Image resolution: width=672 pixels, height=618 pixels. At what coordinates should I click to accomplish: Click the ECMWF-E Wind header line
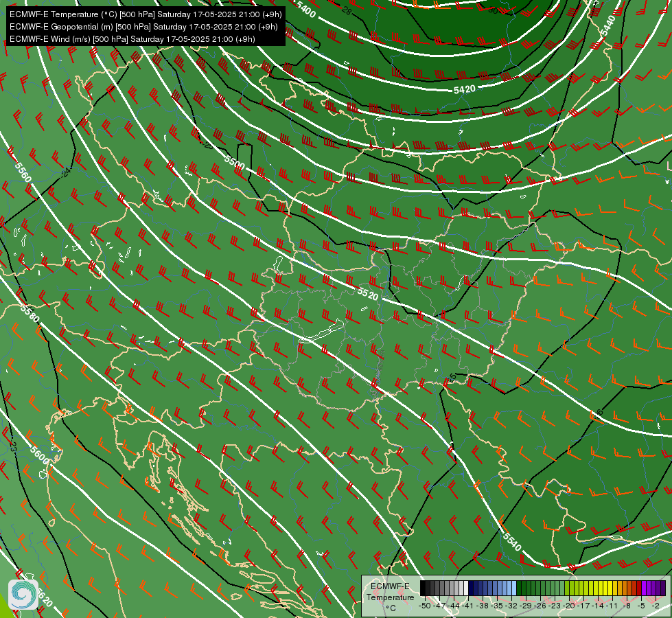point(132,39)
